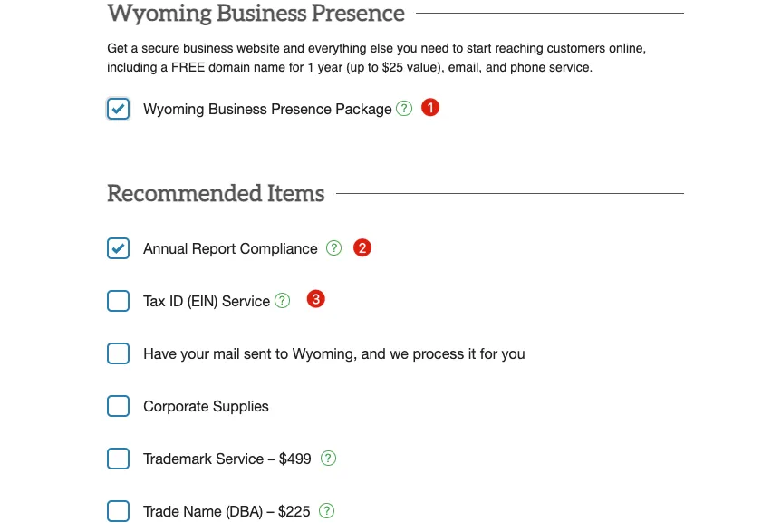
Task: Show help for Trademark Service – $499
Action: point(328,459)
